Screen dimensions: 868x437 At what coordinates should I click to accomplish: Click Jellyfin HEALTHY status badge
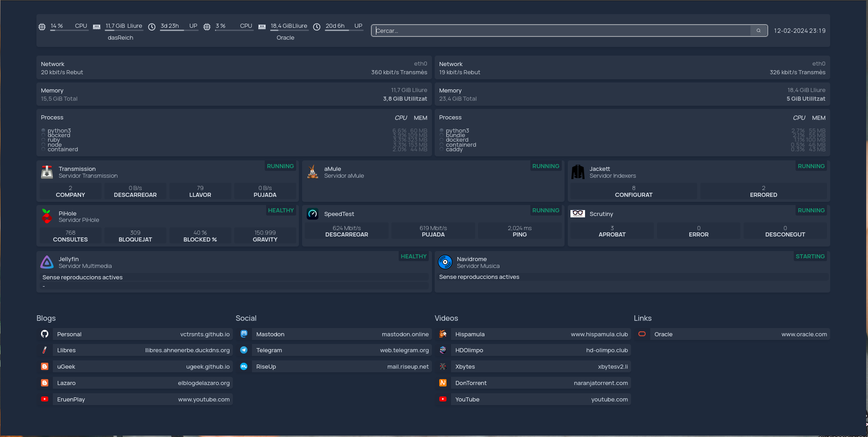[414, 257]
